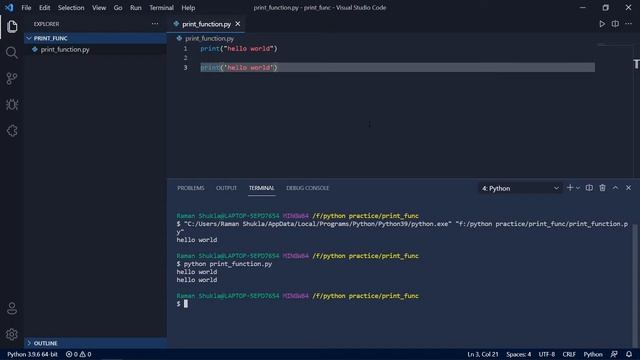This screenshot has width=640, height=360.
Task: Split the terminal panel
Action: point(589,188)
